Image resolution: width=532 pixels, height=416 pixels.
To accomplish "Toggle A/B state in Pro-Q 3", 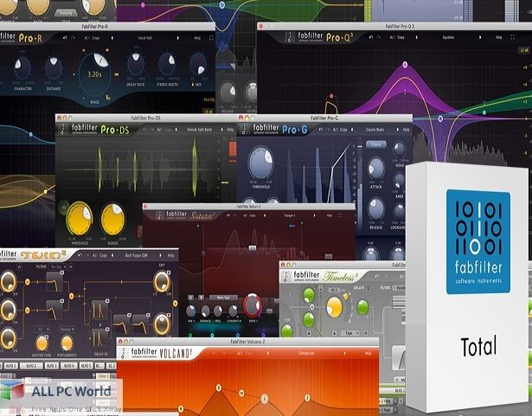I will point(393,37).
